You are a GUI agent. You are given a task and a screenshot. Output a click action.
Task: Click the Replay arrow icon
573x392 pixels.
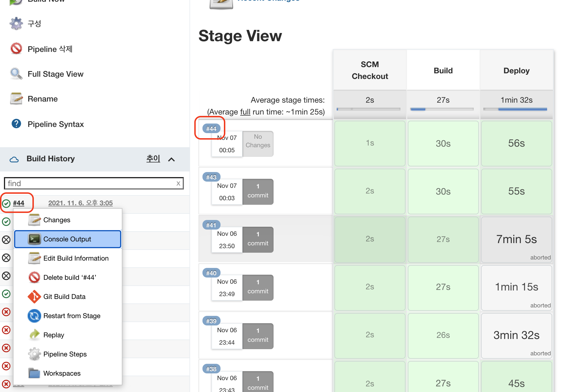34,335
